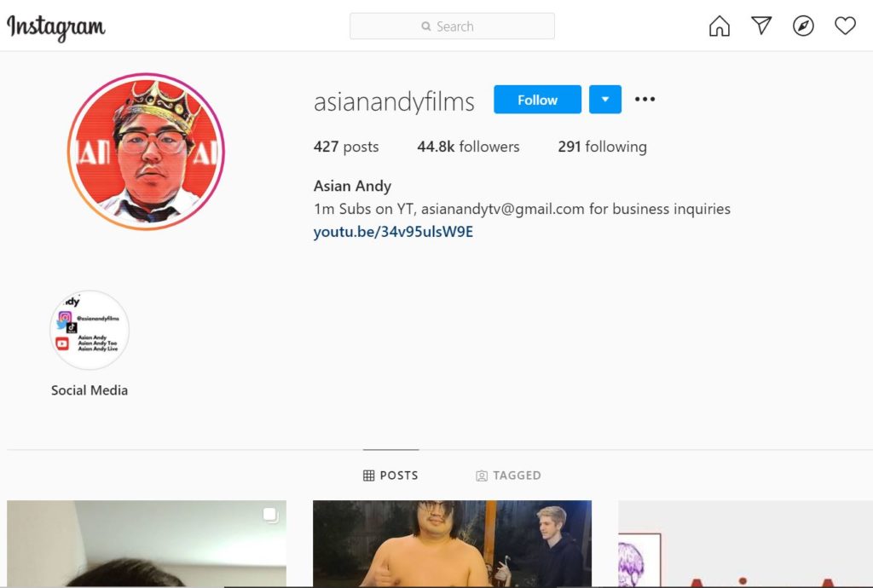
Task: Open Direct messages paper plane icon
Action: tap(761, 26)
